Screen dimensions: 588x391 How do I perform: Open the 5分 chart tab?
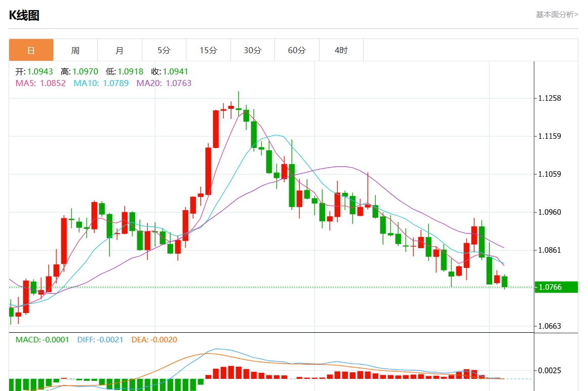[164, 50]
